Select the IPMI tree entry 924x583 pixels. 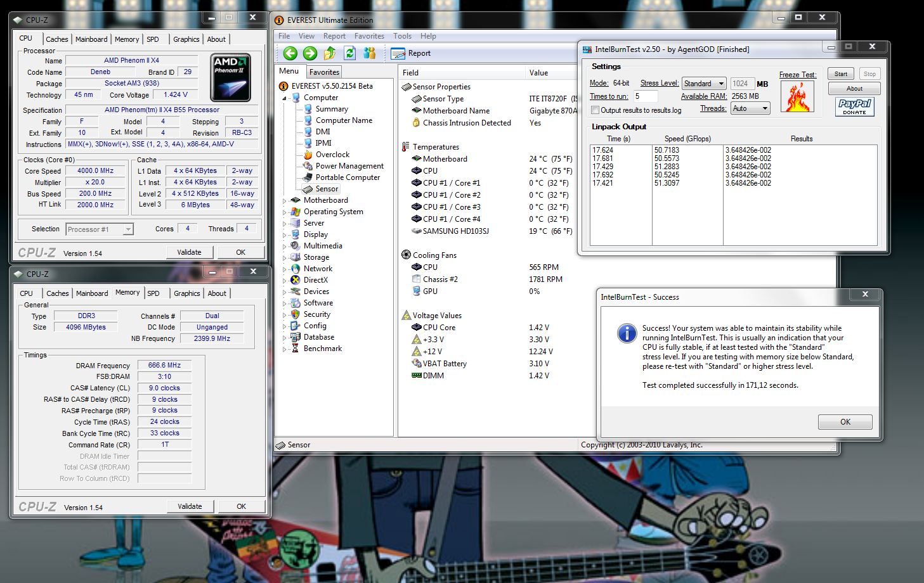click(323, 143)
